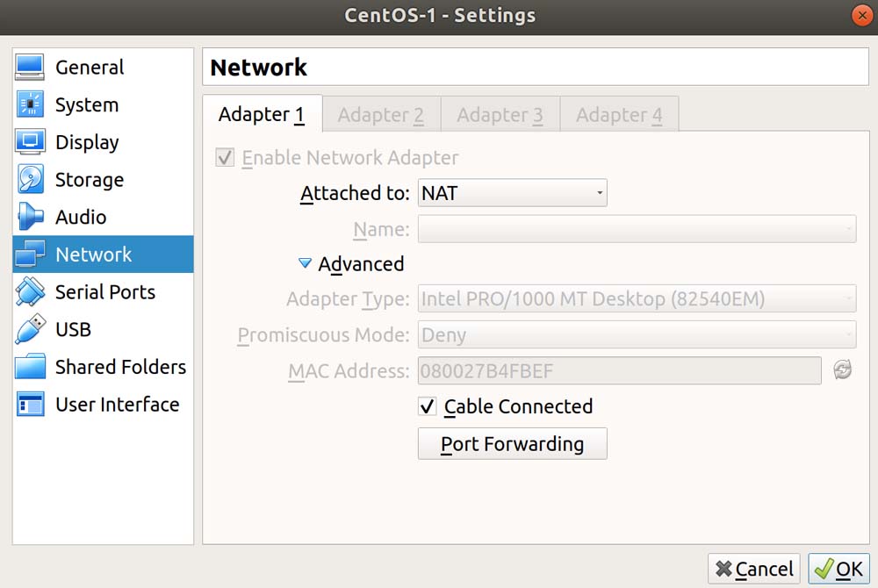Select the Storage disk icon
Screen dimensions: 878x588
30,180
